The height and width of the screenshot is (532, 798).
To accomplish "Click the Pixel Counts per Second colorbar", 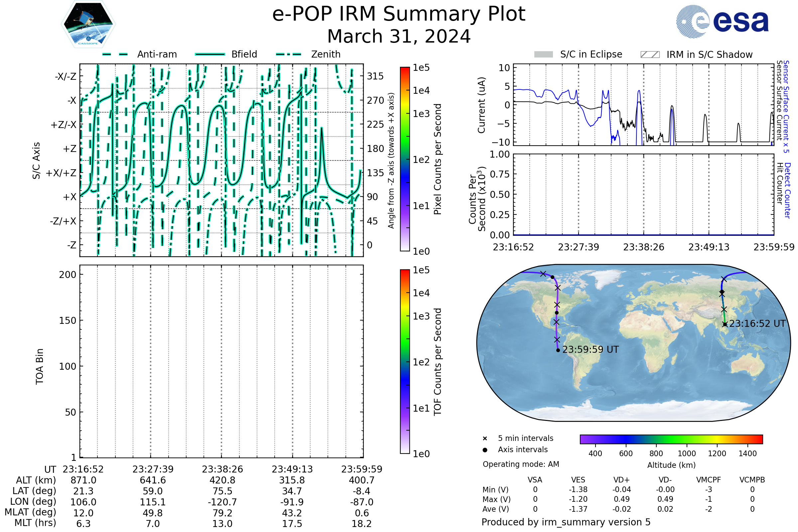I will 405,159.
